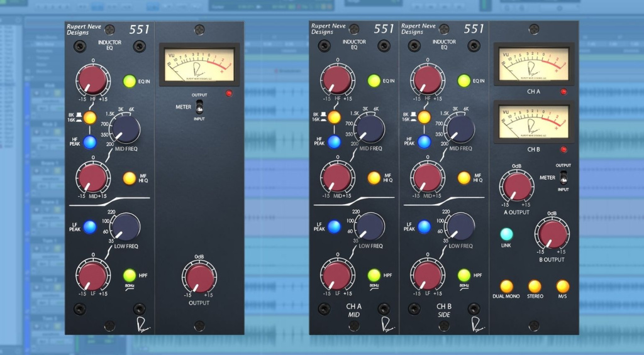Click the red clip LED beside CH B label
644x355 pixels.
[563, 150]
